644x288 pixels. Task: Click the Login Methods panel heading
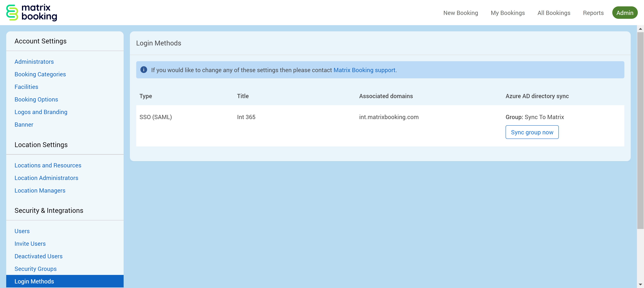[x=159, y=43]
